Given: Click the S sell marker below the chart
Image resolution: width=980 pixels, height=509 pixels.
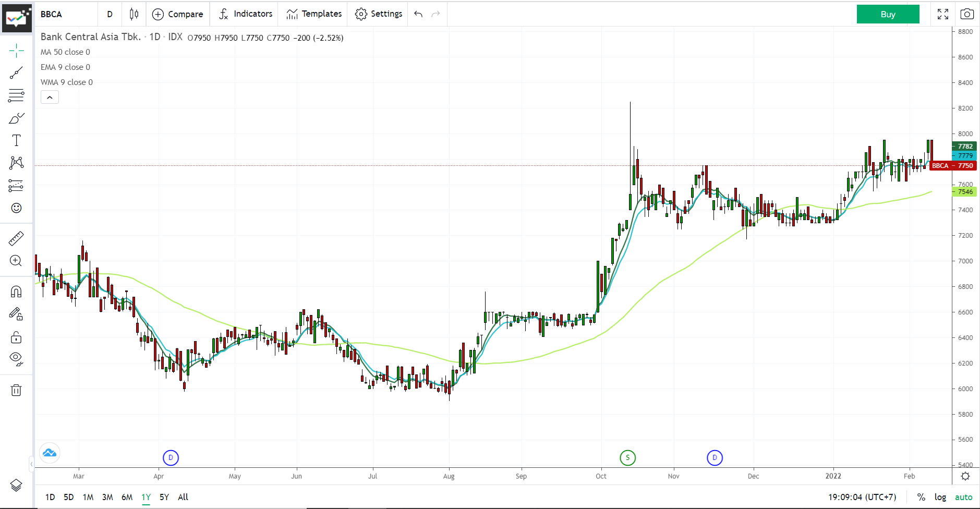Looking at the screenshot, I should point(627,457).
